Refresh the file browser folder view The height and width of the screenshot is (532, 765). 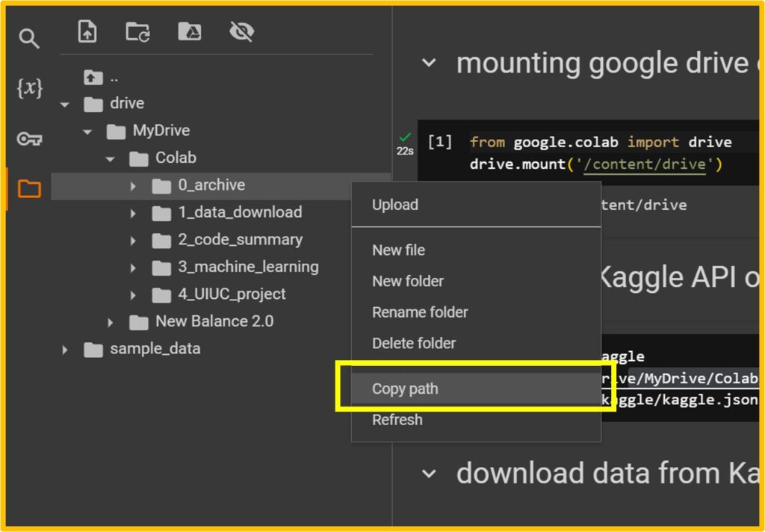(x=137, y=31)
